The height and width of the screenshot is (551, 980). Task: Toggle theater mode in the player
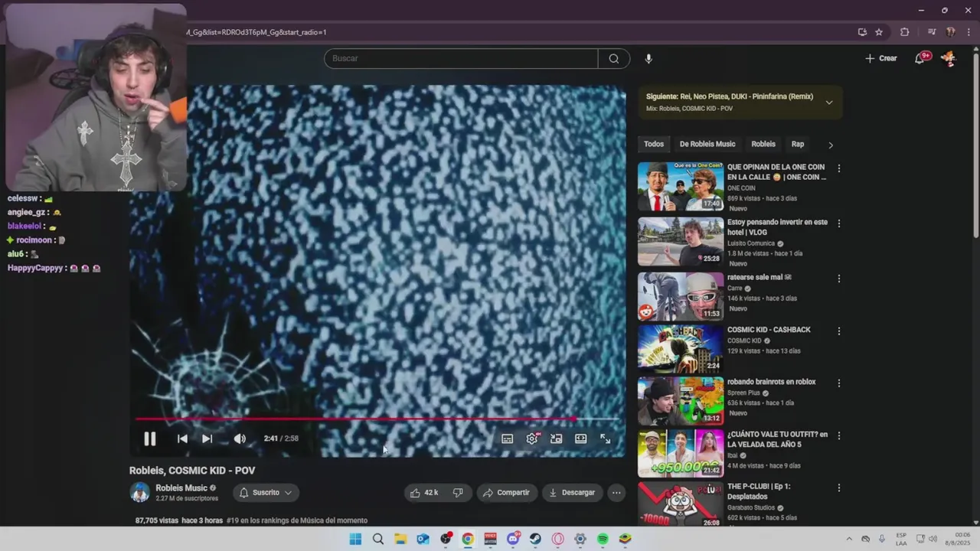pos(581,439)
